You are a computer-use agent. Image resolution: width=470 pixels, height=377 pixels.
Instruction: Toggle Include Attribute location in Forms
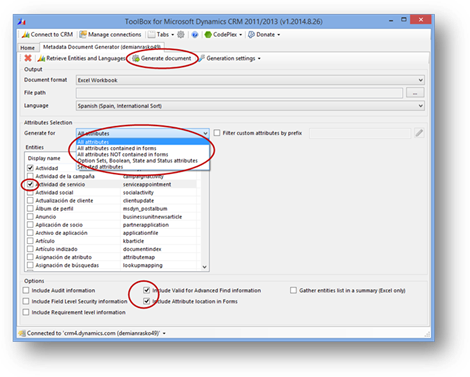(x=146, y=301)
